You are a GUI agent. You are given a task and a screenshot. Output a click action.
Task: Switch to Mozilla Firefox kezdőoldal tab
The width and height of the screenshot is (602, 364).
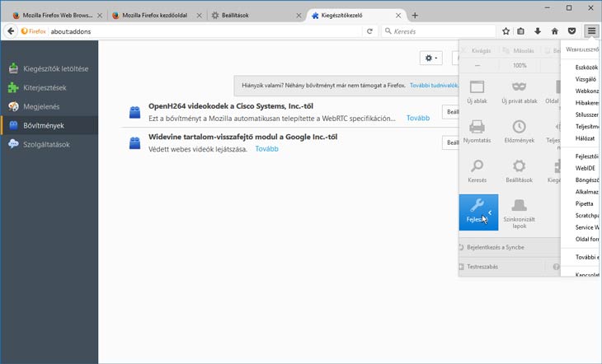[154, 16]
